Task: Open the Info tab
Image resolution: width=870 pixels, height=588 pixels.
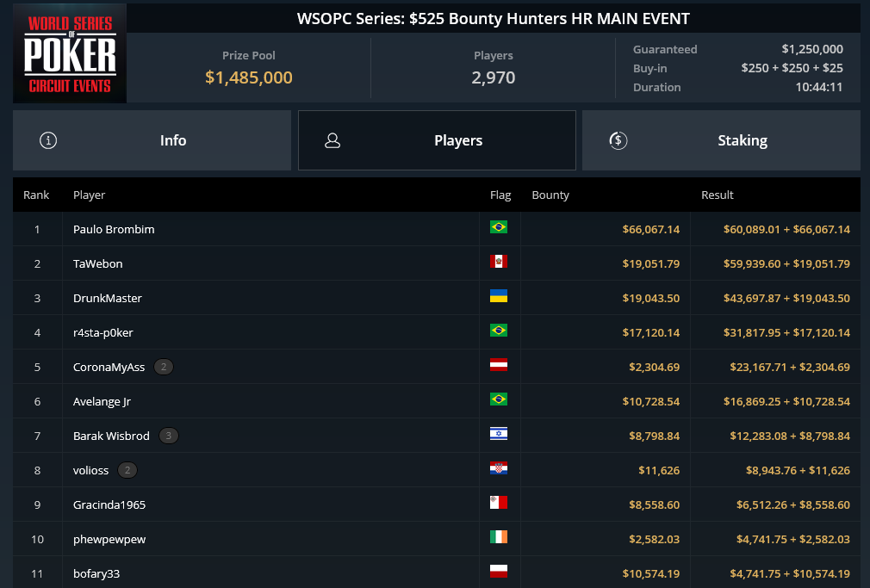Action: point(152,140)
